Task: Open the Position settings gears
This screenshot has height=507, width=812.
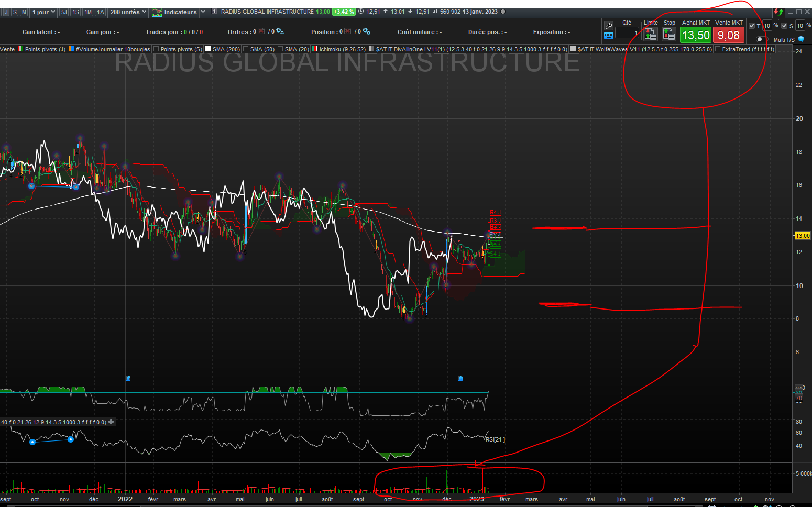Action: (366, 31)
